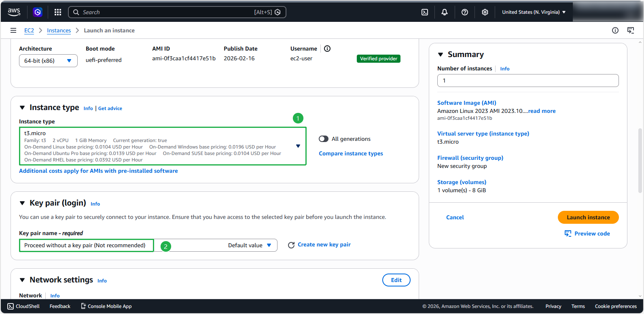
Task: Click the page vertical scrollbar
Action: [x=640, y=161]
